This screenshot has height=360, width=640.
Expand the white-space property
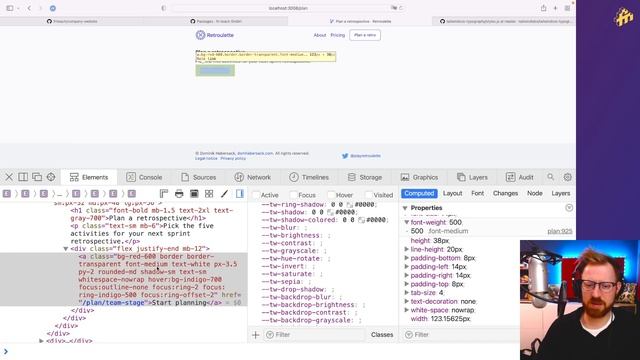[407, 310]
